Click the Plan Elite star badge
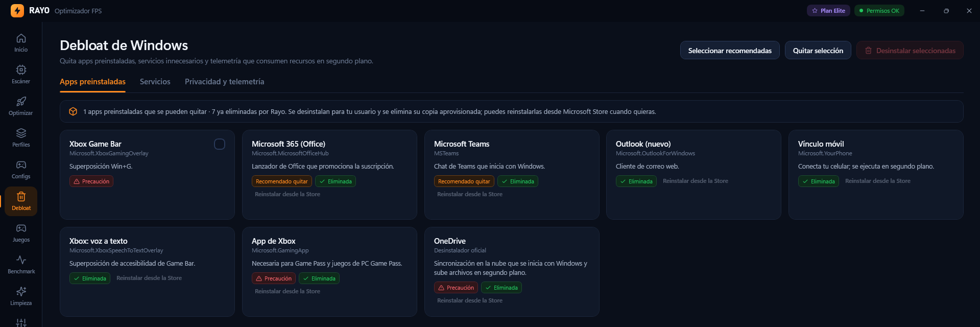The image size is (980, 327). pos(828,11)
